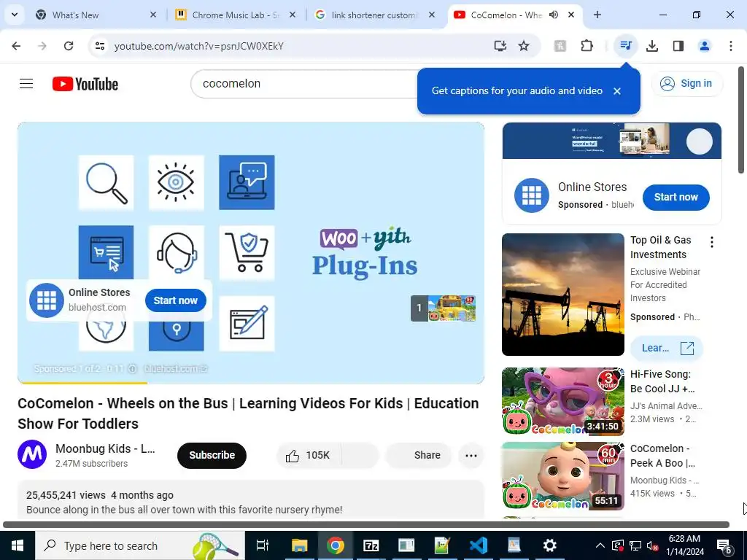Open Task View on the taskbar
This screenshot has width=747, height=560.
pyautogui.click(x=263, y=545)
